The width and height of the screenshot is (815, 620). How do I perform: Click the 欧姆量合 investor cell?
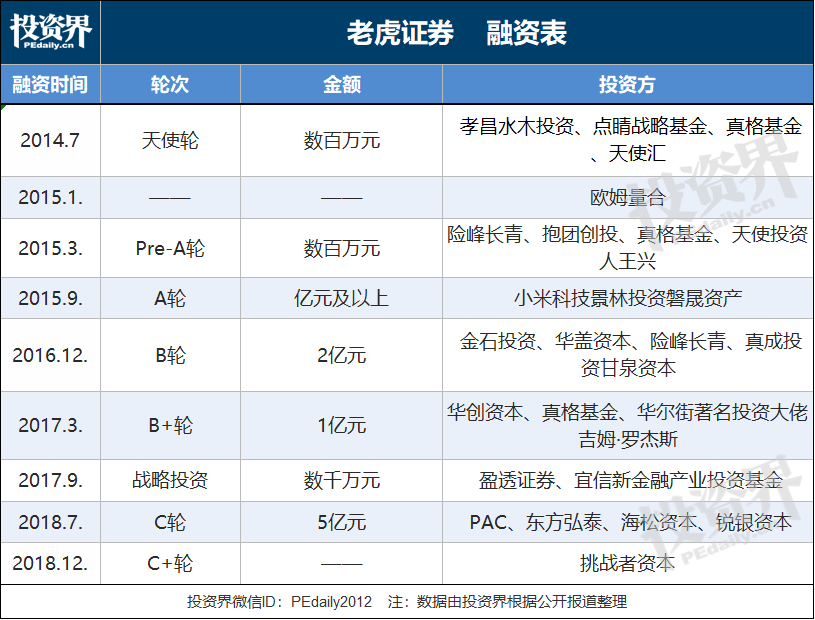coord(627,197)
